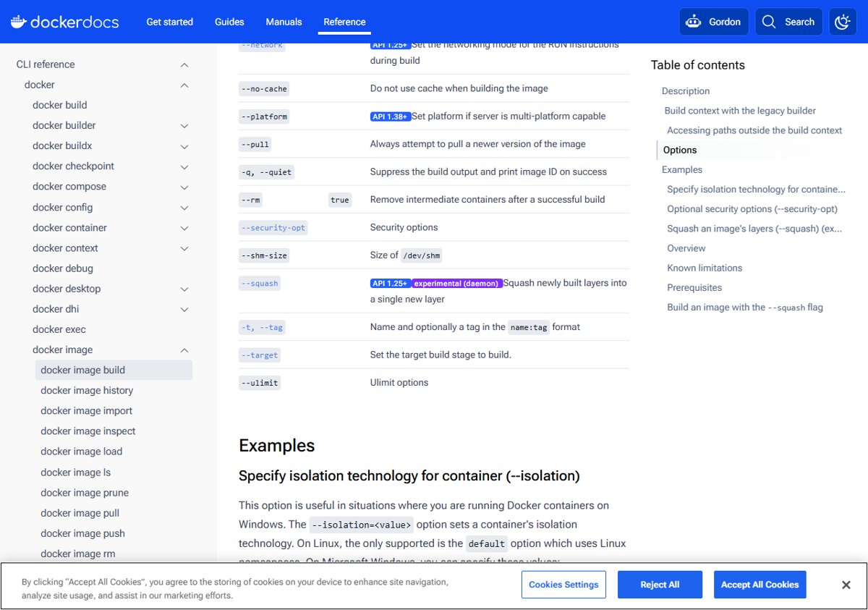Go to the Manuals section
868x610 pixels.
point(284,22)
